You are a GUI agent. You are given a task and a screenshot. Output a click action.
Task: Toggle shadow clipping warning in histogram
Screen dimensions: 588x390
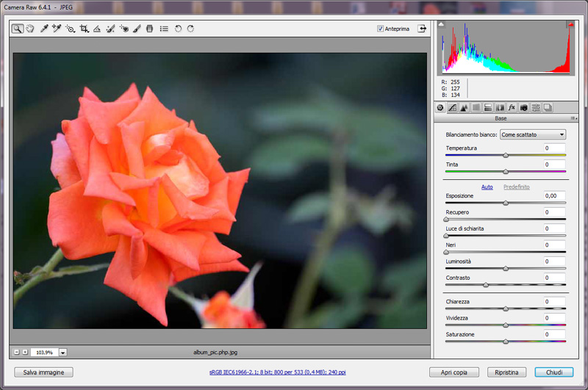(x=441, y=24)
